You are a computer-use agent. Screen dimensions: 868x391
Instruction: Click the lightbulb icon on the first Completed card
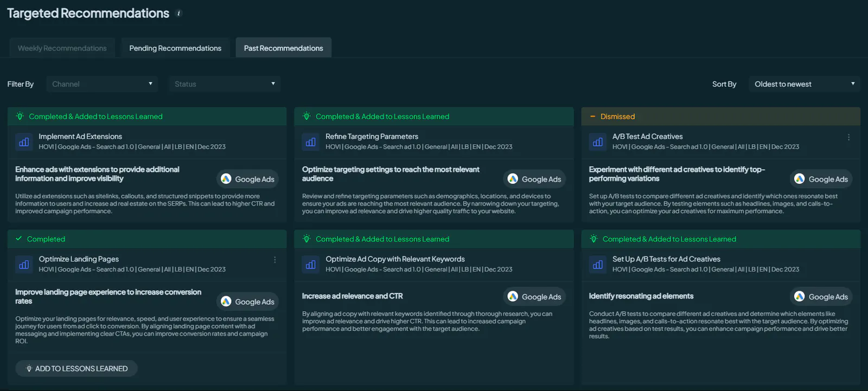pyautogui.click(x=20, y=116)
